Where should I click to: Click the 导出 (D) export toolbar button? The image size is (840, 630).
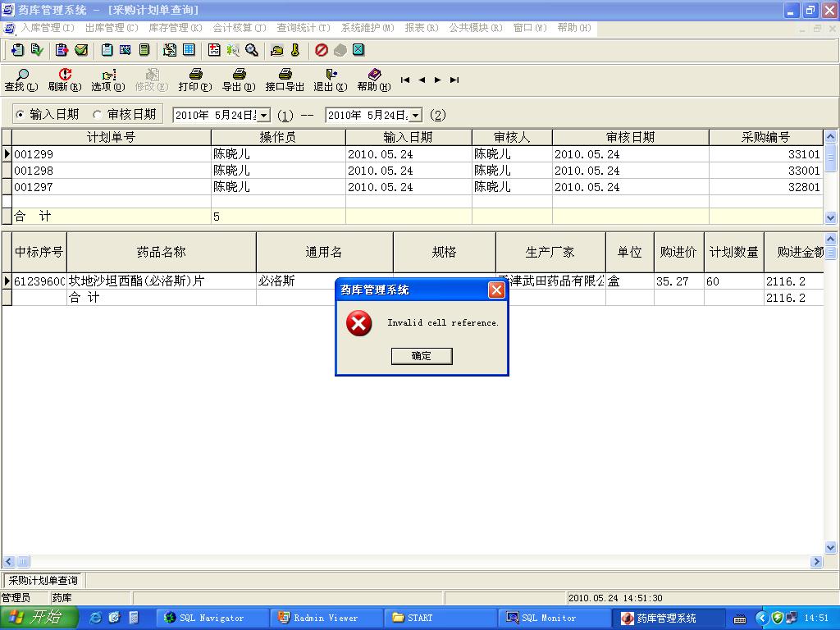point(239,80)
